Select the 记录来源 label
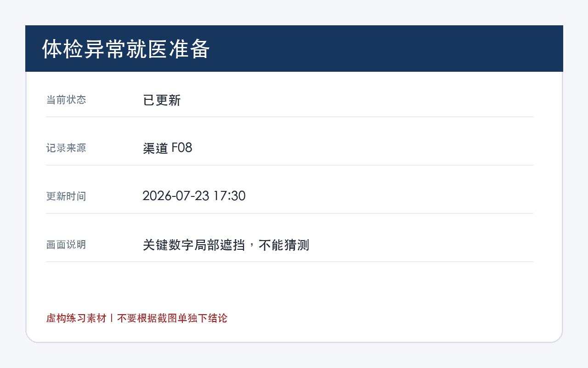Screen dimensions: 588x368 click(66, 148)
